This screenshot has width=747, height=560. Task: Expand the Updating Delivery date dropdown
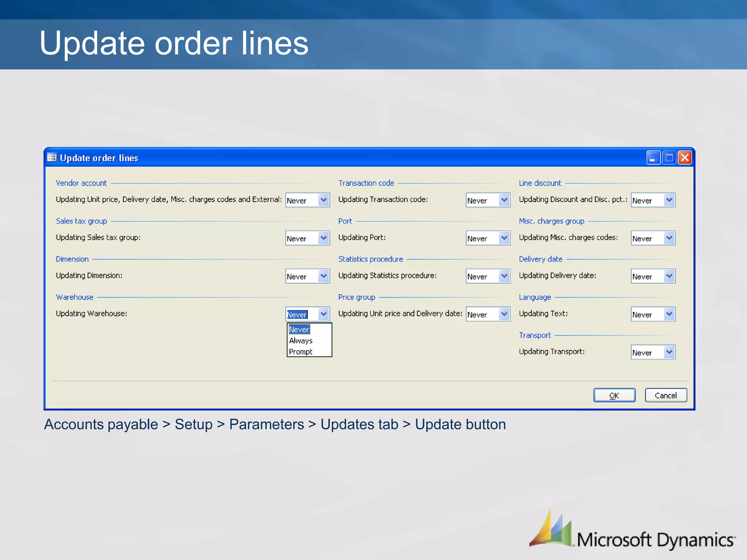click(669, 276)
